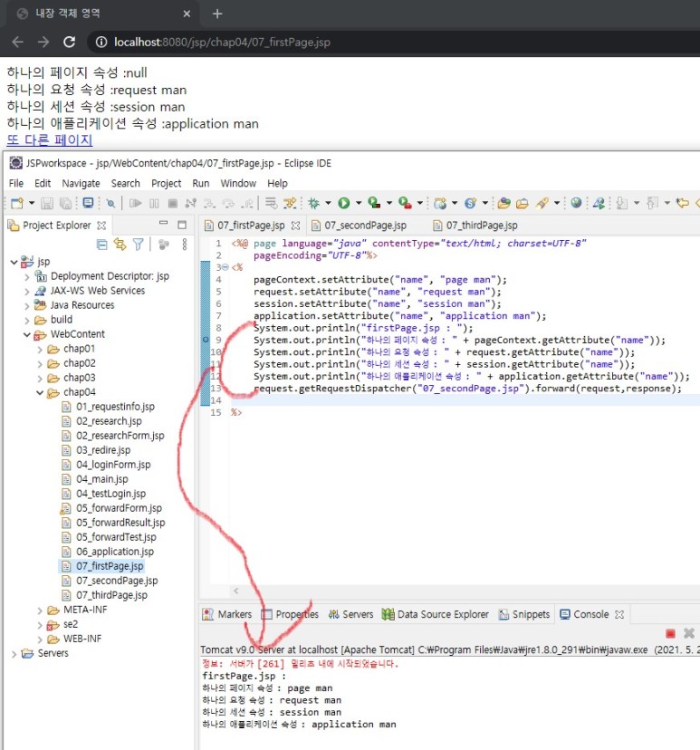The height and width of the screenshot is (750, 700).
Task: Click the Suspend debug icon
Action: [154, 203]
